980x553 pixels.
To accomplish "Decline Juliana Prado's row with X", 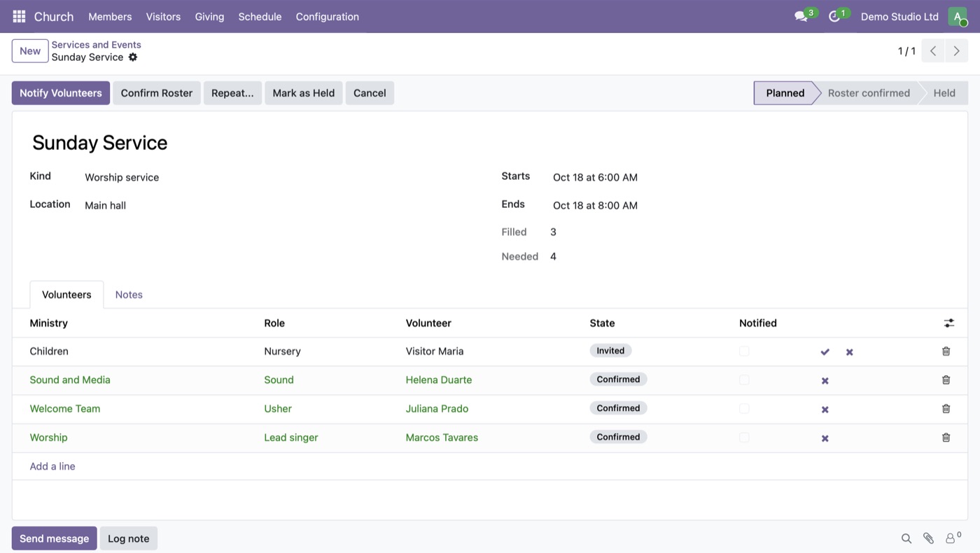I will coord(825,409).
